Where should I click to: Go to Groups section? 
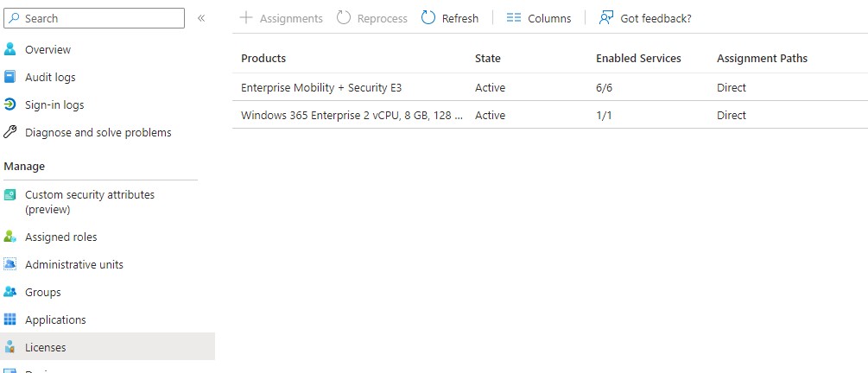[42, 293]
